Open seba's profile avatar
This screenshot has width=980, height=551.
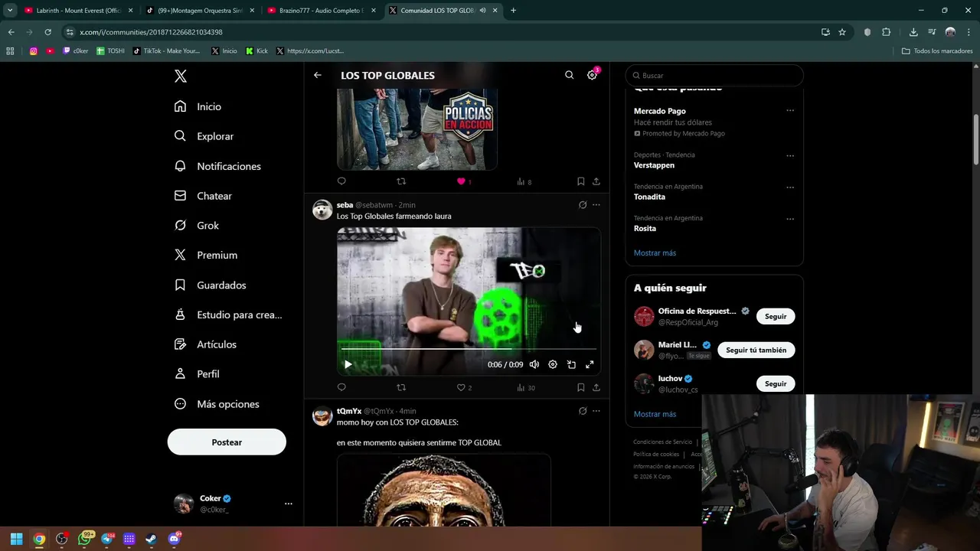(x=322, y=210)
